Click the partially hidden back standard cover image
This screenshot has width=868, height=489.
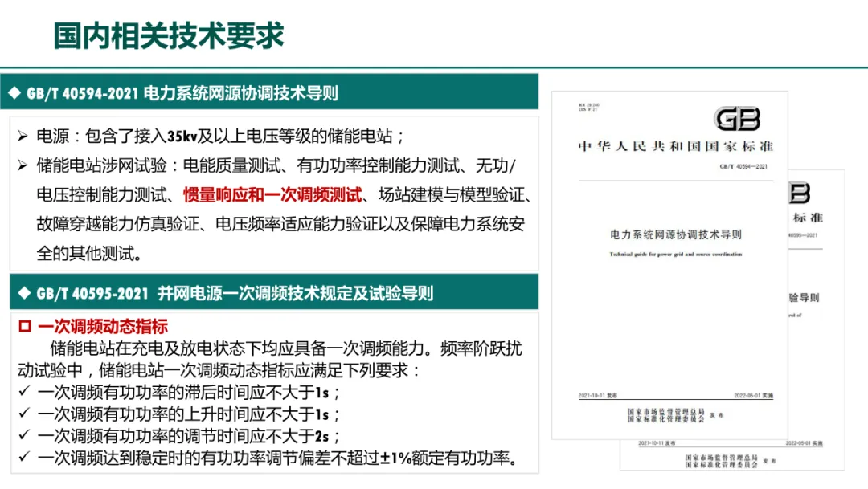coord(817,320)
